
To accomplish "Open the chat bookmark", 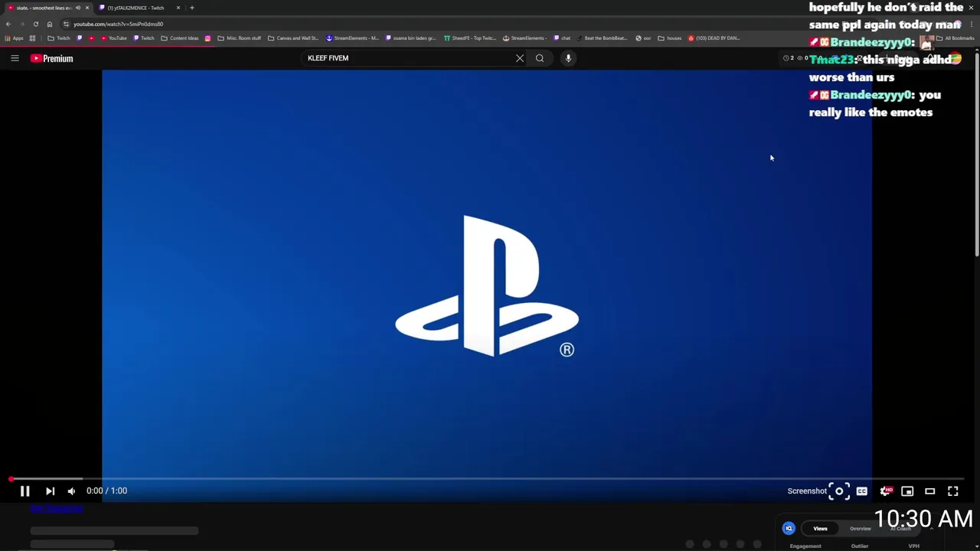I will (562, 38).
